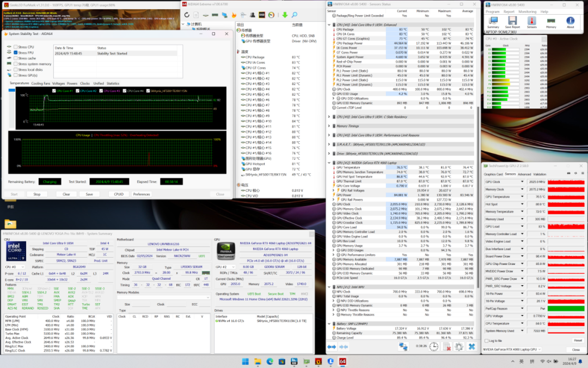This screenshot has width=588, height=368.
Task: Open Microsoft Edge from the taskbar
Action: point(269,361)
